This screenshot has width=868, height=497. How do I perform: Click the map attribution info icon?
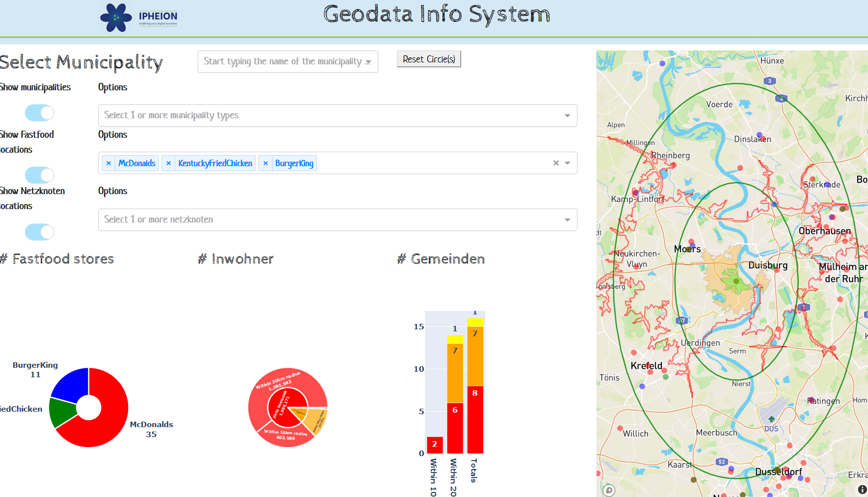point(862,490)
